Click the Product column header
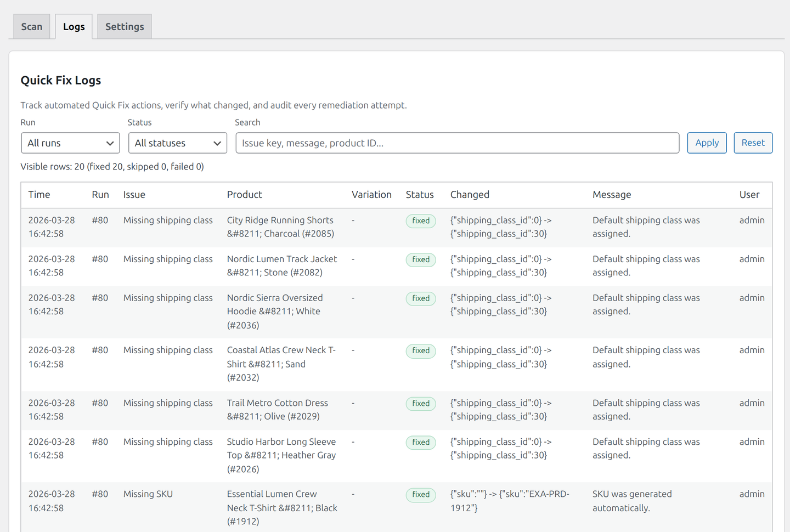 [245, 195]
